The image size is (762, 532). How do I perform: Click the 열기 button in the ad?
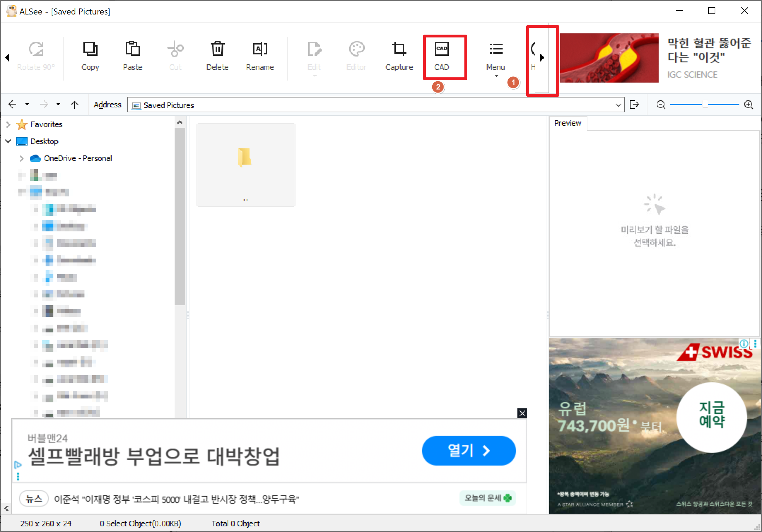469,451
